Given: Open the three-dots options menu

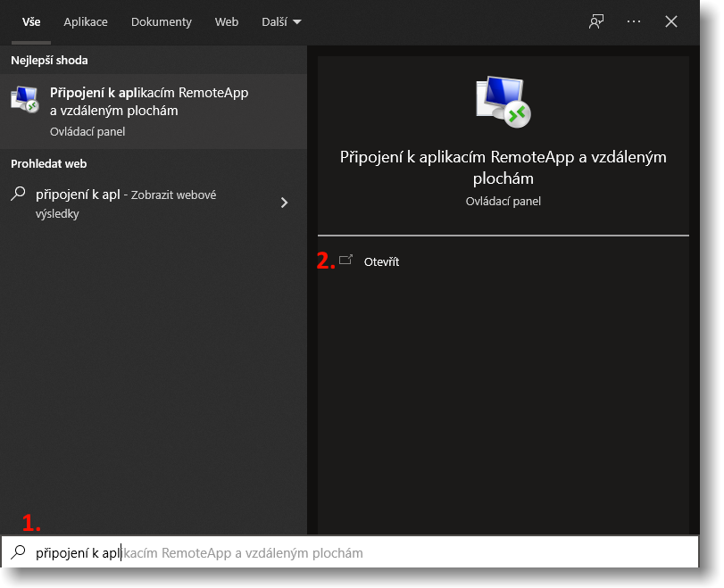Looking at the screenshot, I should (x=634, y=21).
